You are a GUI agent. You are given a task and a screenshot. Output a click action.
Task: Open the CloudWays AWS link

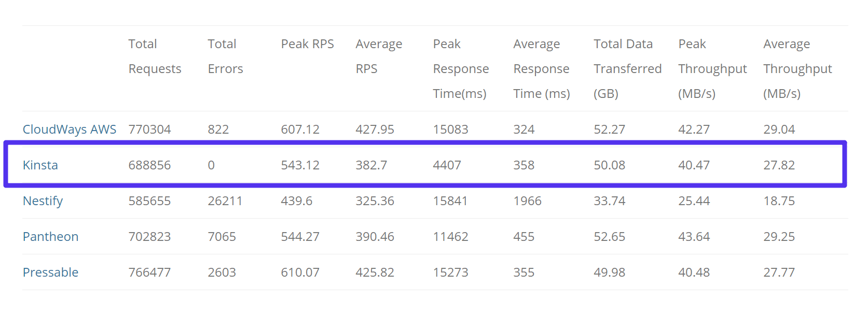[x=70, y=130]
